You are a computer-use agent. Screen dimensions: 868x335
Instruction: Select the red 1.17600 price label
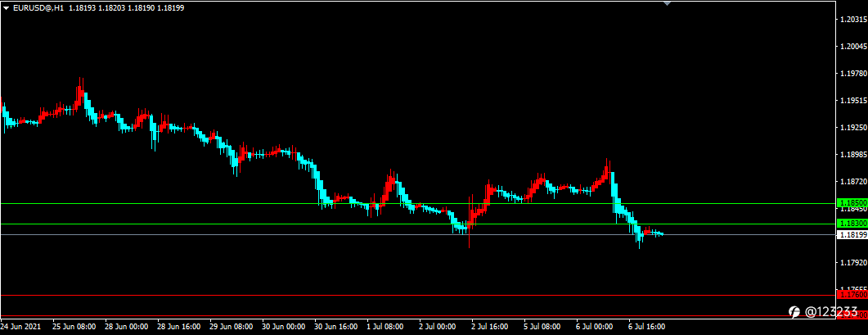(852, 296)
